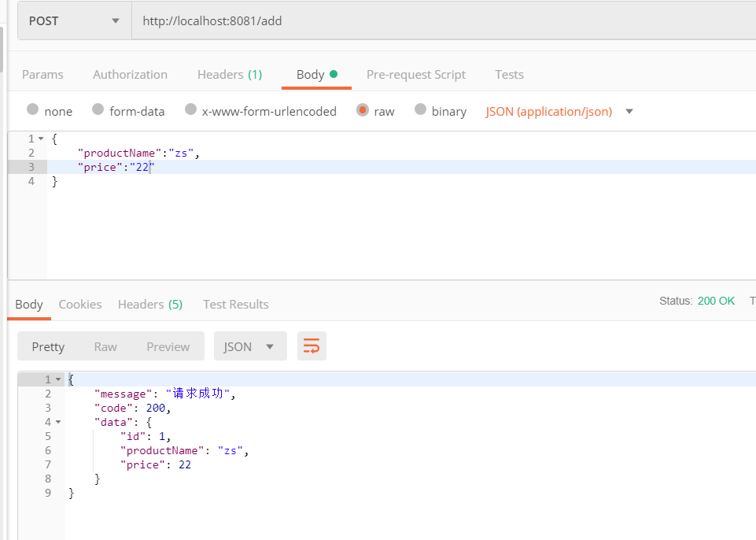756x540 pixels.
Task: Switch to the Cookies response tab
Action: click(81, 304)
